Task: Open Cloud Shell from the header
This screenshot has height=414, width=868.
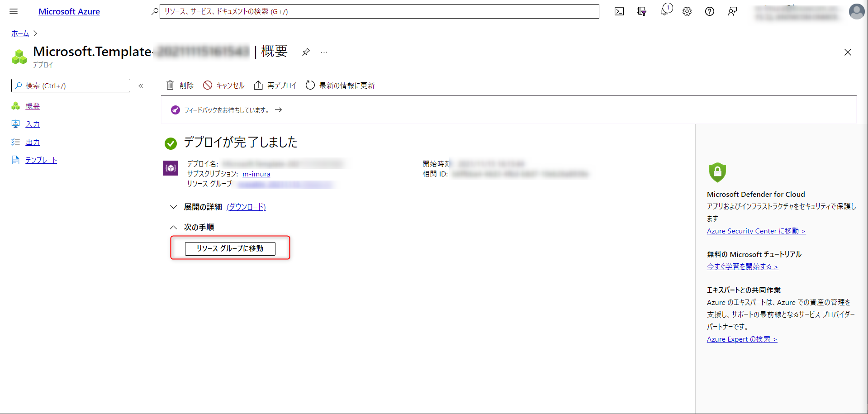Action: (619, 11)
